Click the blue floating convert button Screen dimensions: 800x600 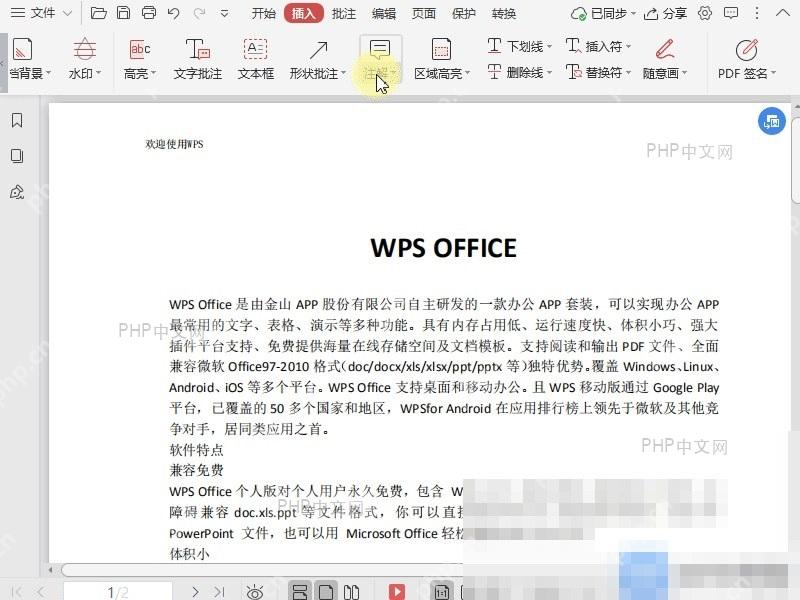(771, 121)
